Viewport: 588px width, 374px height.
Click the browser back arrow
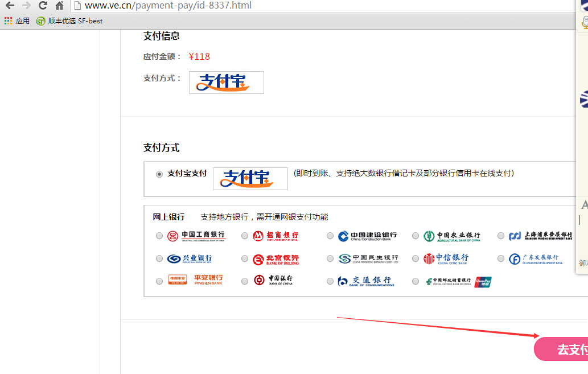pyautogui.click(x=10, y=5)
